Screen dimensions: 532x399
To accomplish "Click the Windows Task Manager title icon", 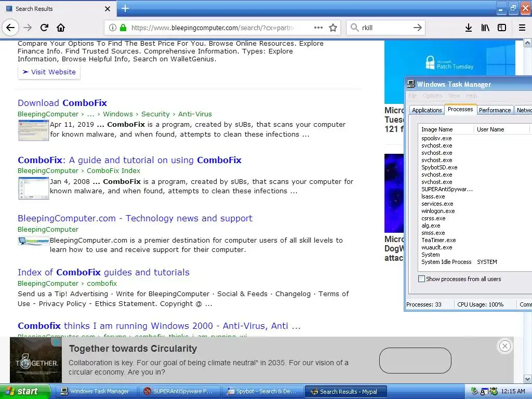I will (411, 84).
